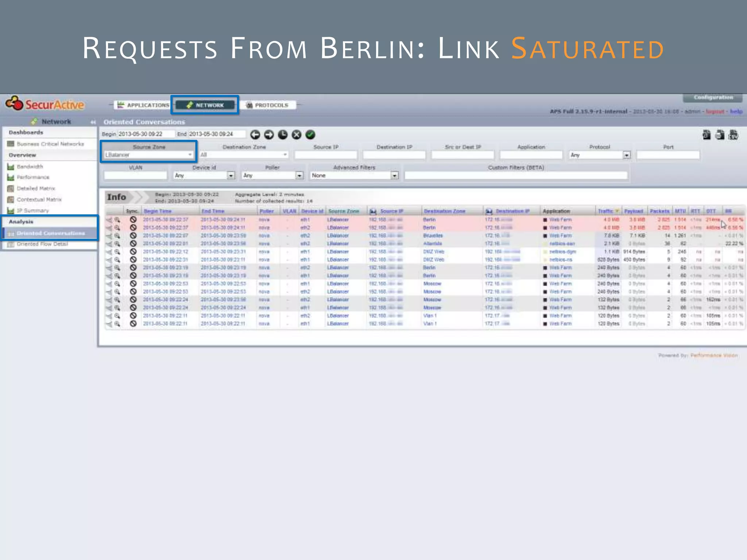The height and width of the screenshot is (560, 747).
Task: Apply filters with the green checkmark
Action: coord(310,135)
